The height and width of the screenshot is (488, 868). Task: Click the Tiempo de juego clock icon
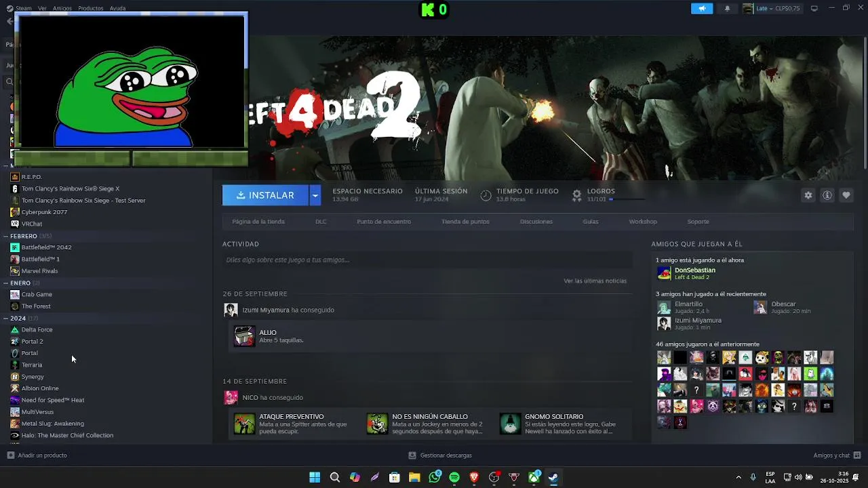click(x=486, y=195)
